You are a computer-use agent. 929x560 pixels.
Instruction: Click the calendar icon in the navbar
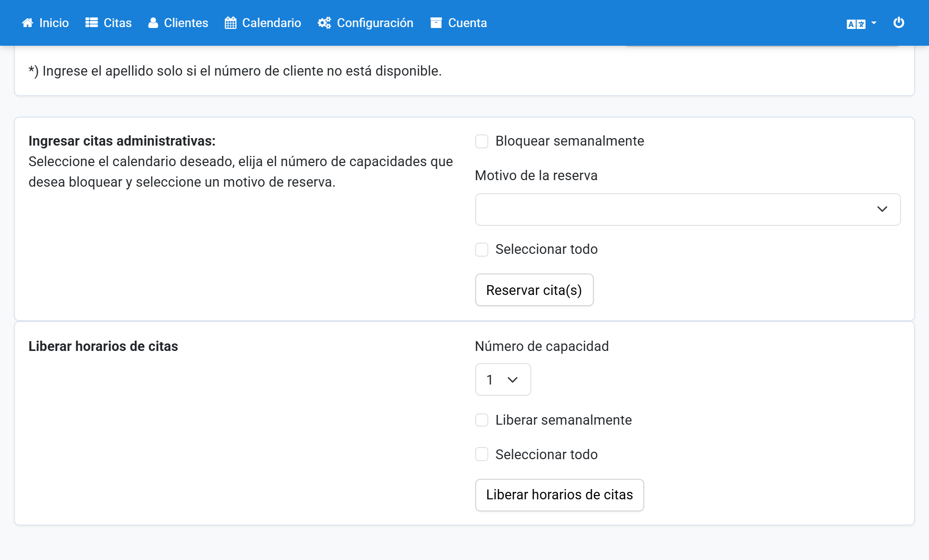231,23
